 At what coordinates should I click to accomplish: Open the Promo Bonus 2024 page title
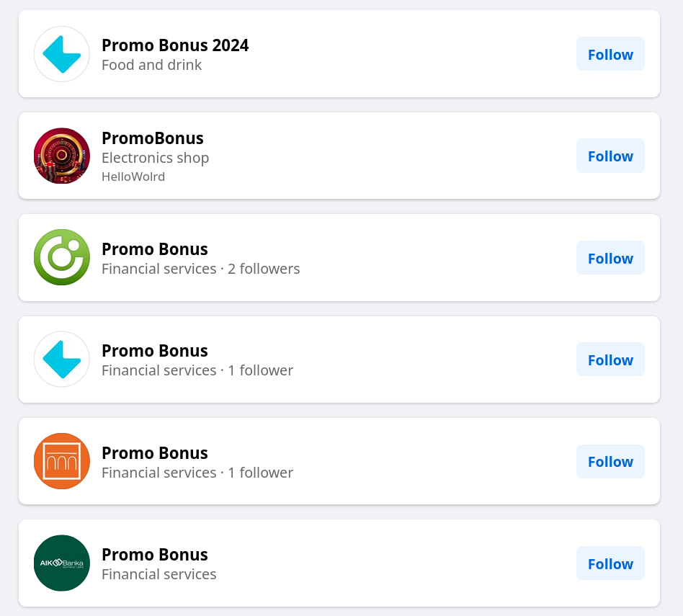(x=175, y=45)
